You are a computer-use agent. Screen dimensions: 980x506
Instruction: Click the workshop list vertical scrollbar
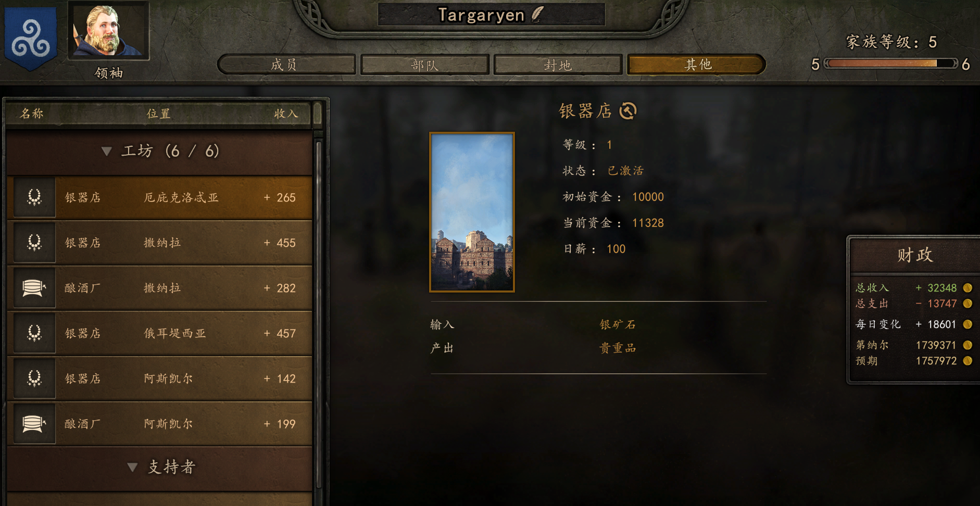point(318,312)
